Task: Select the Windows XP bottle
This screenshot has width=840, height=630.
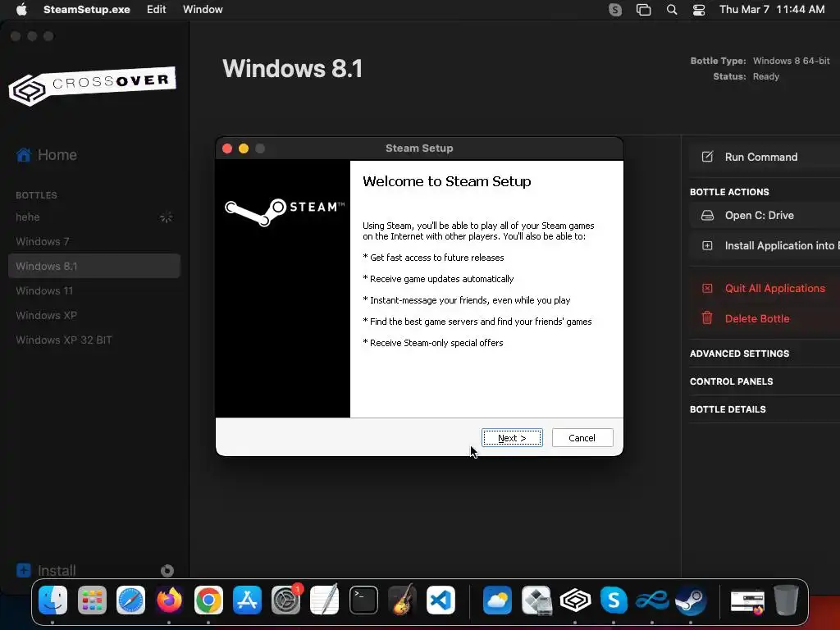Action: pyautogui.click(x=94, y=316)
